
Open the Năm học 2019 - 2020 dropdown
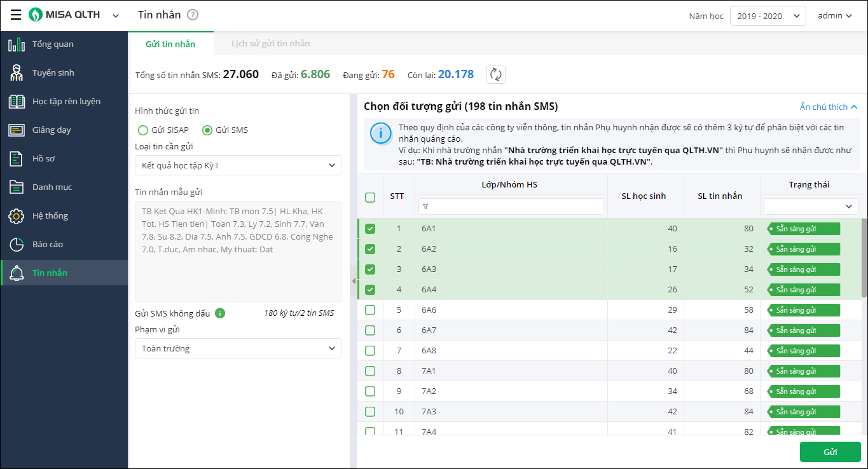click(x=768, y=16)
